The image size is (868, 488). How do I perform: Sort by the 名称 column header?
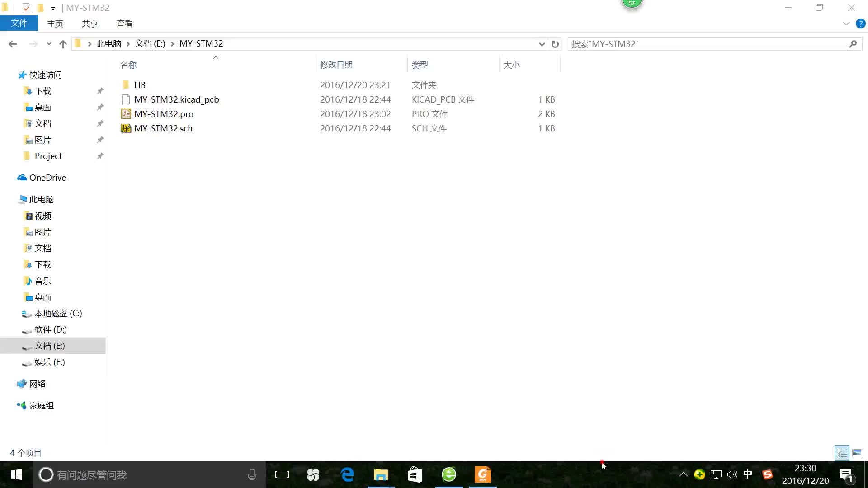click(216, 65)
